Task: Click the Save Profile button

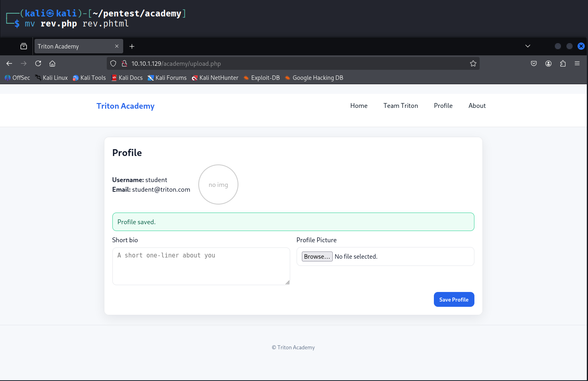Action: (x=454, y=300)
